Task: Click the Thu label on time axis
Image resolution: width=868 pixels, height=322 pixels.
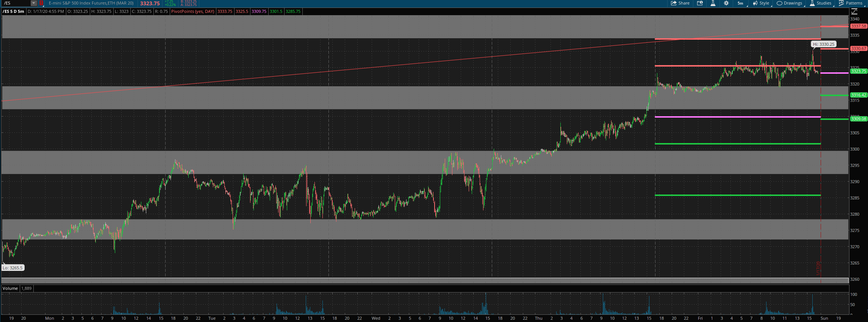Action: pyautogui.click(x=538, y=318)
